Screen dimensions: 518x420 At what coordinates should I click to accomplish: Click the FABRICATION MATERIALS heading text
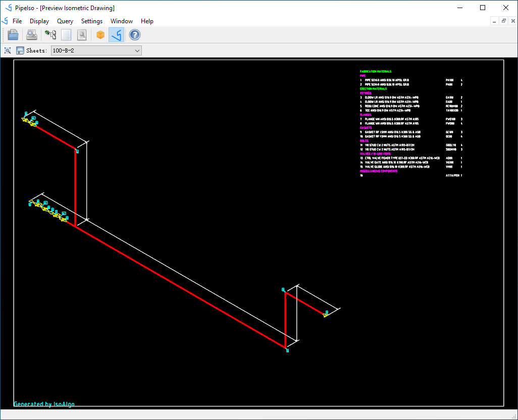click(x=376, y=71)
